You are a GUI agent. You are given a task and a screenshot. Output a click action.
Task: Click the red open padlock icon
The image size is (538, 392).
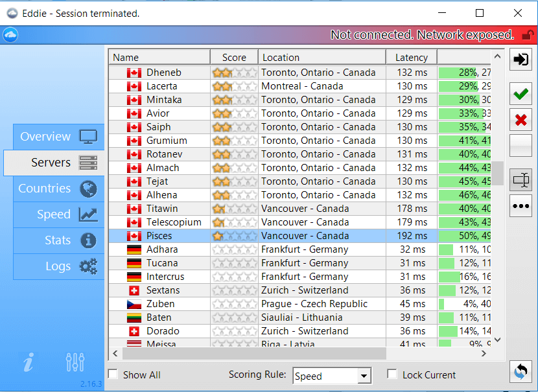(528, 35)
